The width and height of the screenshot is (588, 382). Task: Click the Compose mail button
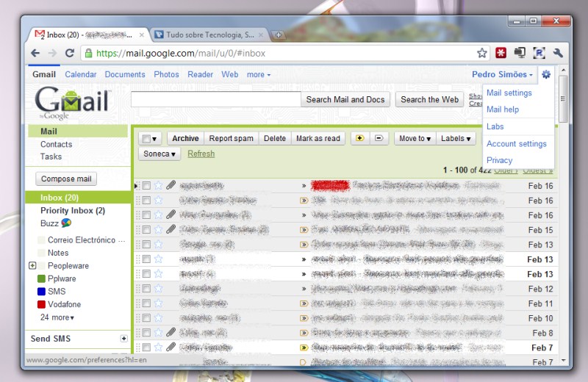click(x=66, y=179)
